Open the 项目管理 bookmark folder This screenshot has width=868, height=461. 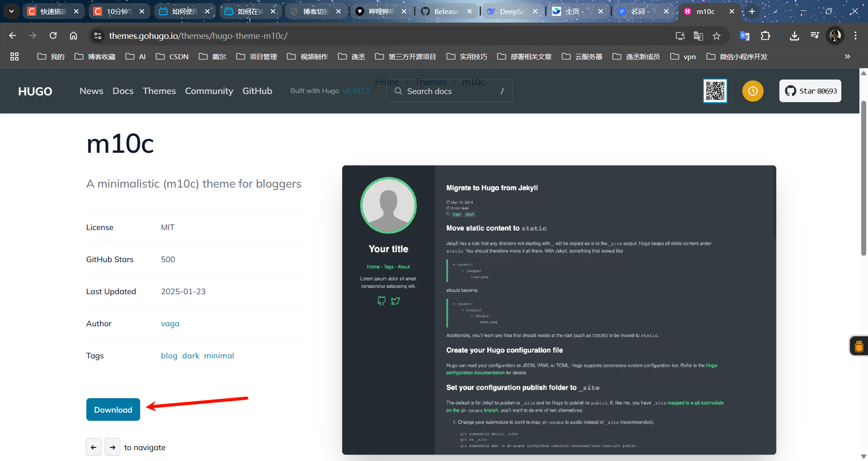[257, 56]
